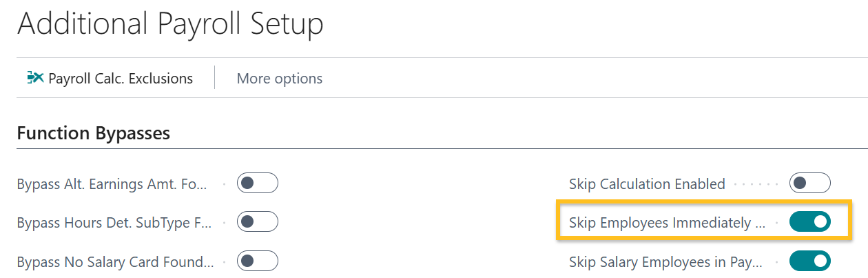The width and height of the screenshot is (868, 278).
Task: Enable the Skip Calculation Enabled toggle
Action: pyautogui.click(x=809, y=183)
